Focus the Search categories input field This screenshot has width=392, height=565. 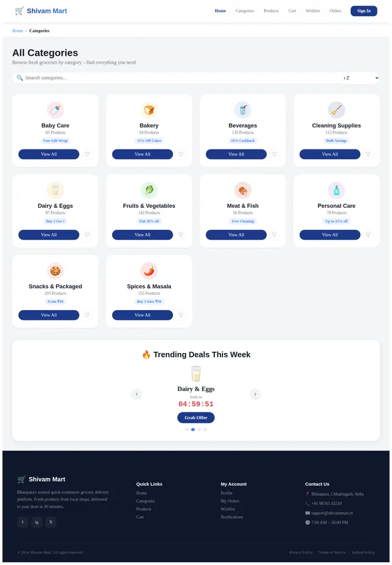pos(179,78)
